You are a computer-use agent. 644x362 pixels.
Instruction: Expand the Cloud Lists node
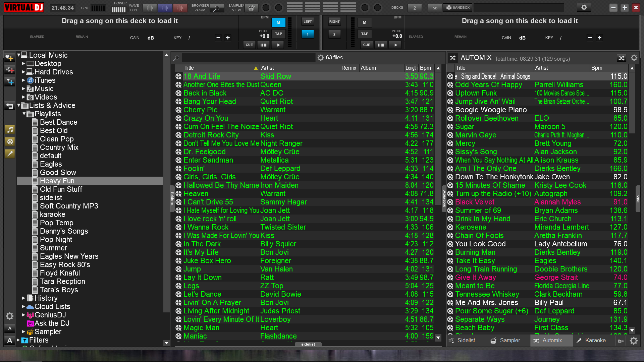23,306
